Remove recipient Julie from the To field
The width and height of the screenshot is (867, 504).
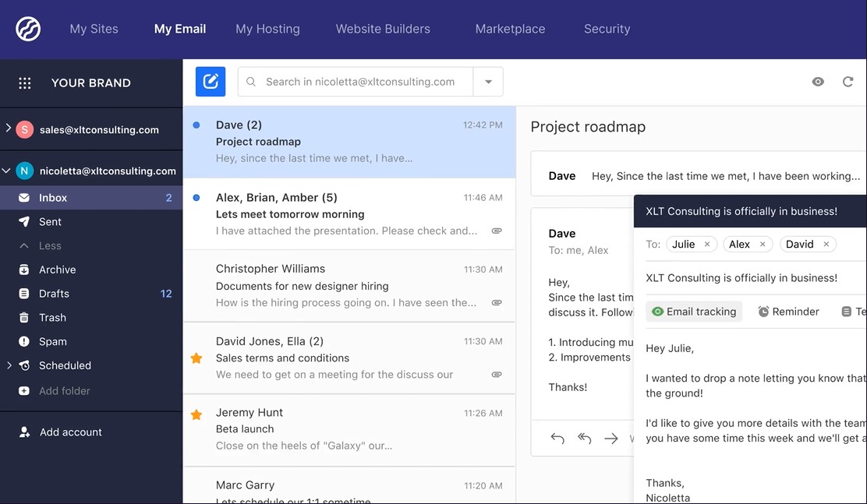pyautogui.click(x=707, y=245)
